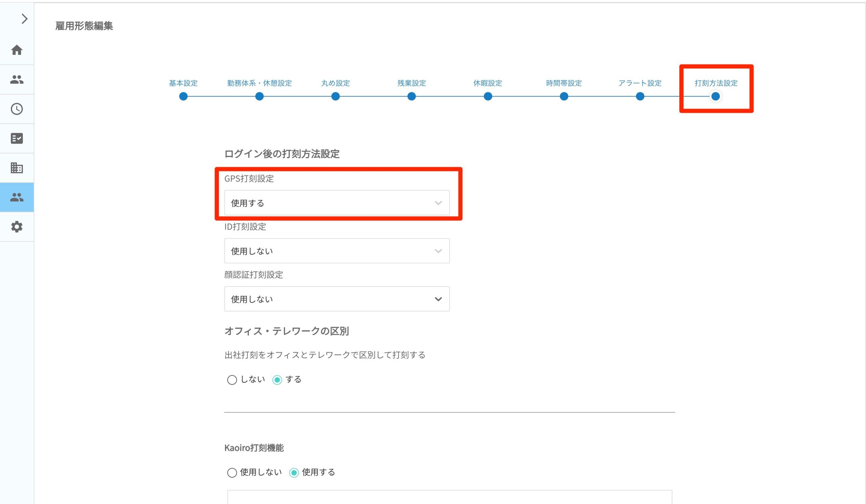Open the GPS打刻設定 dropdown
866x504 pixels.
pyautogui.click(x=337, y=203)
